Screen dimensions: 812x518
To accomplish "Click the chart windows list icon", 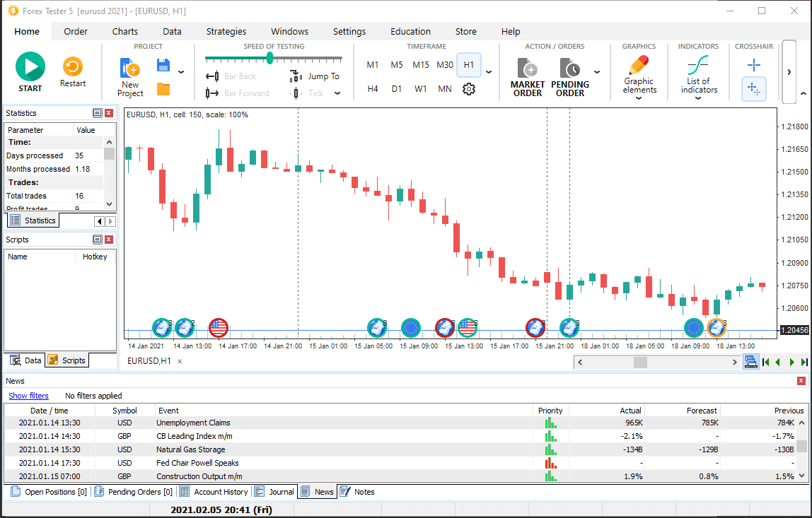I will pyautogui.click(x=751, y=362).
